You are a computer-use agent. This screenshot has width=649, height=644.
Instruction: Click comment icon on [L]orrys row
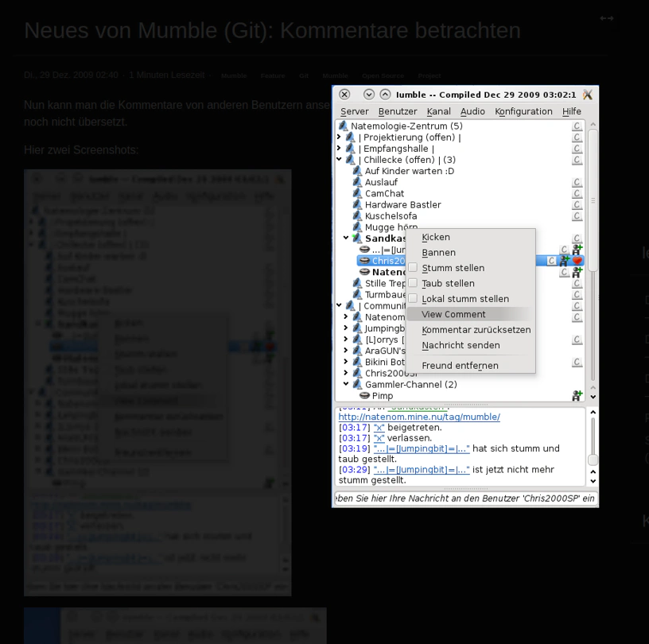point(577,339)
